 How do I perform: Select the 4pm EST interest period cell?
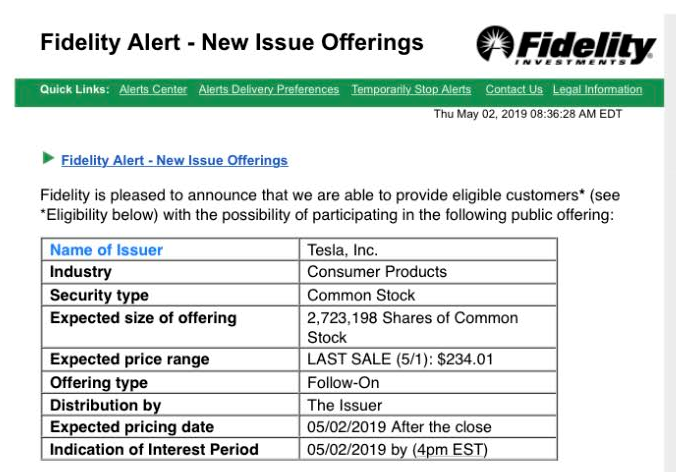(x=397, y=449)
